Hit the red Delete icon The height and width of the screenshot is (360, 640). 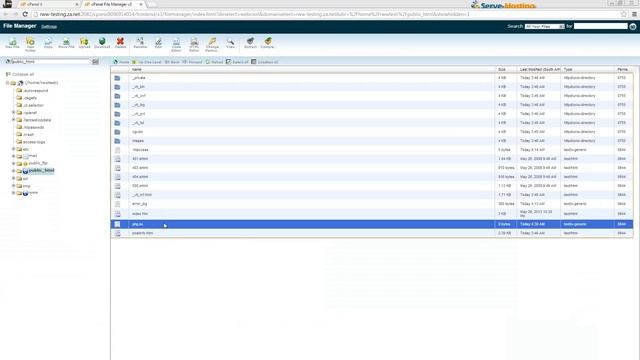point(120,43)
